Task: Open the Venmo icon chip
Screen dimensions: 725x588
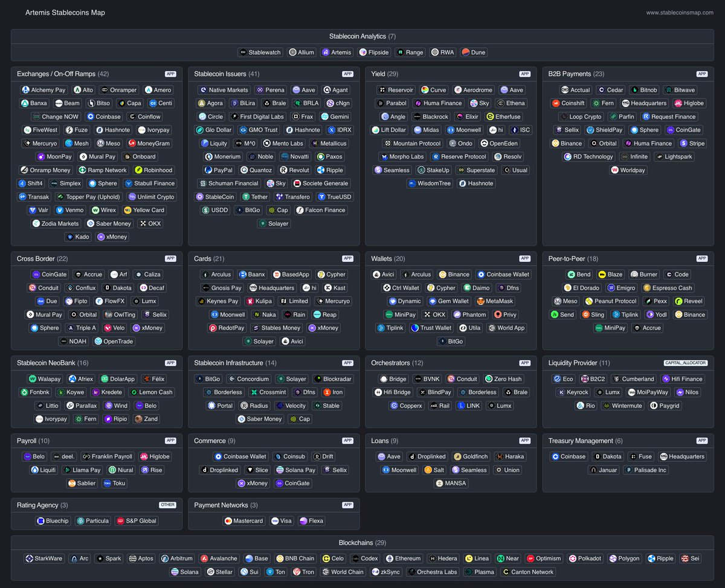Action: [x=60, y=210]
